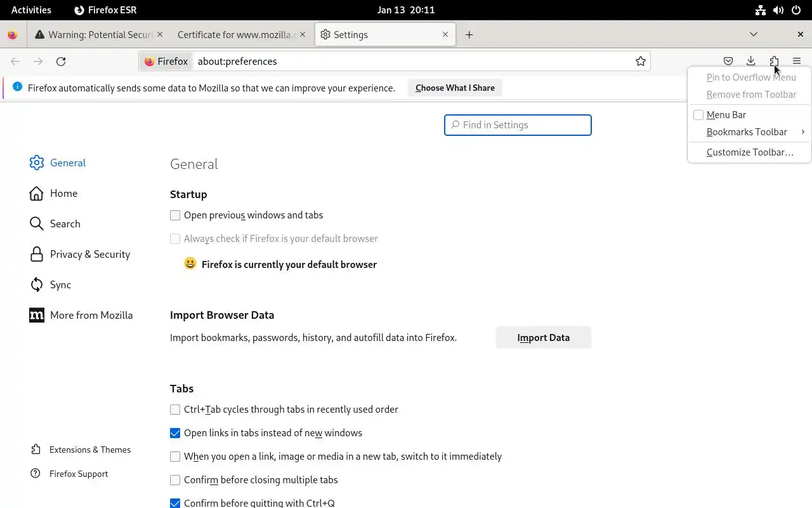This screenshot has height=508, width=812.
Task: Open system volume indicator in top bar
Action: click(x=778, y=10)
